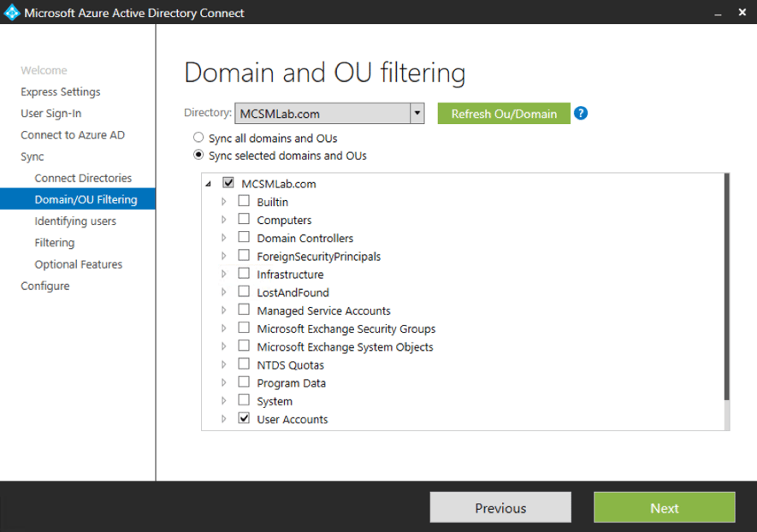
Task: Select the NTDS Quotas tree label
Action: coord(290,365)
